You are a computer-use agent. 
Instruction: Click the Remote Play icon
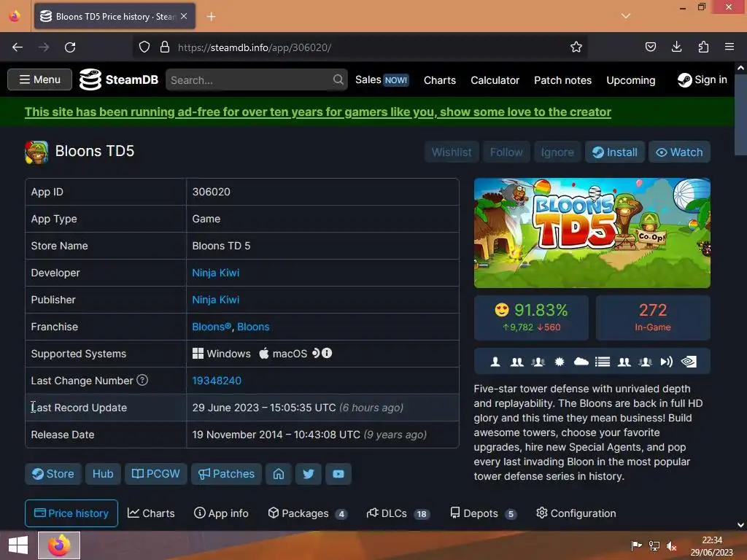(x=667, y=362)
